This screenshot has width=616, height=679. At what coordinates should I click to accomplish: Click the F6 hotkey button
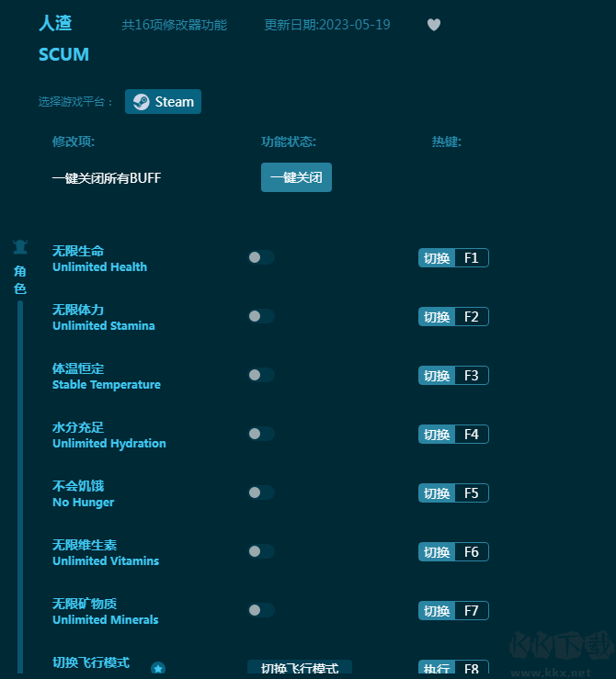coord(453,551)
